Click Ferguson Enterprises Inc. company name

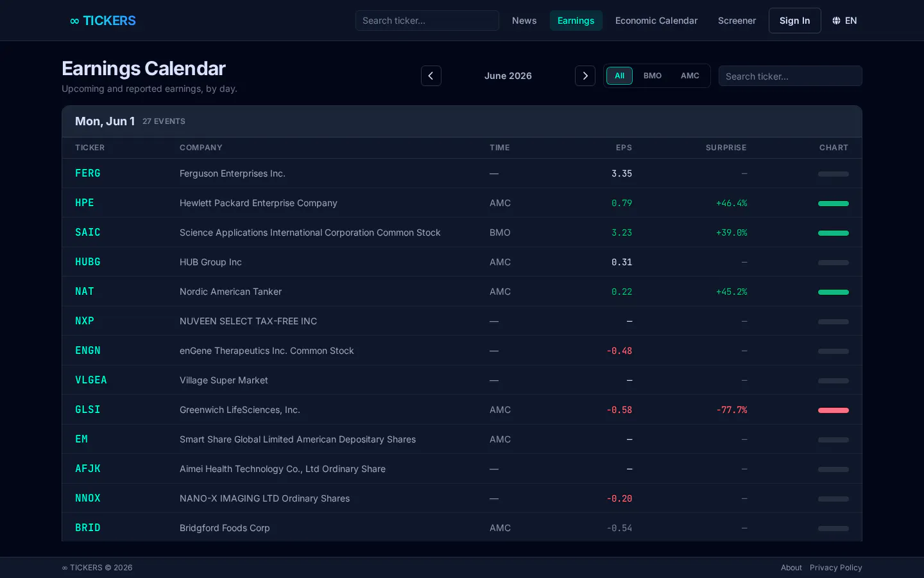point(232,173)
